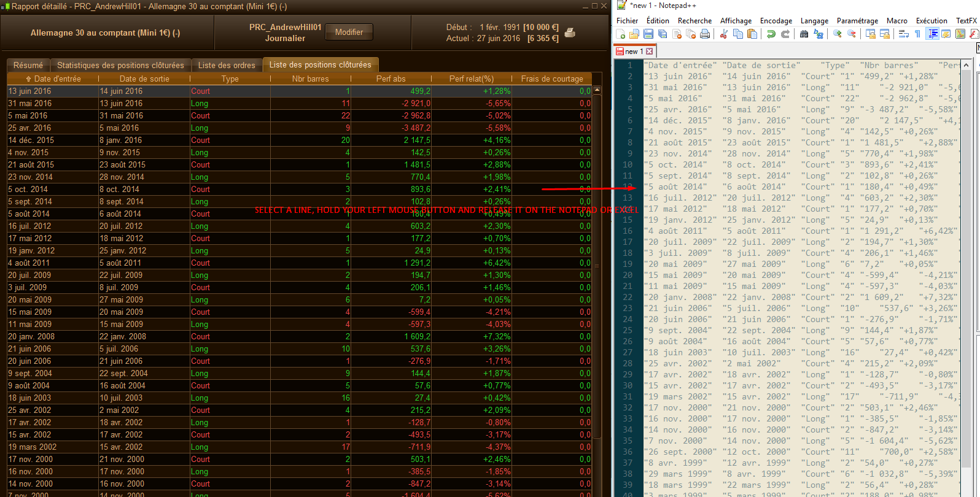The width and height of the screenshot is (980, 497).
Task: Toggle show all characters pilcrow icon
Action: point(918,34)
